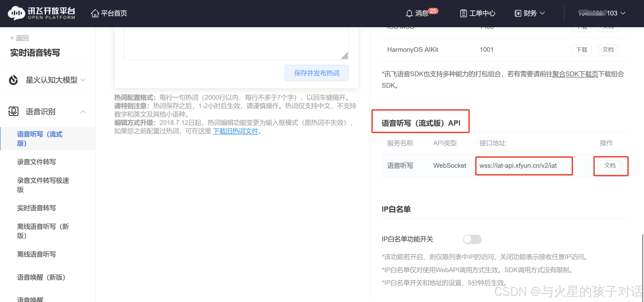
Task: Click the home icon beside 平台首页
Action: click(x=95, y=13)
